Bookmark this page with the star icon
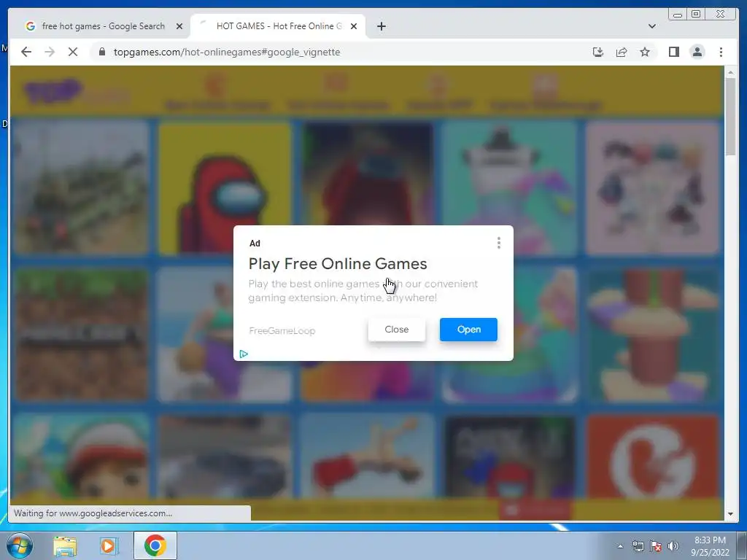This screenshot has height=560, width=747. click(x=645, y=52)
